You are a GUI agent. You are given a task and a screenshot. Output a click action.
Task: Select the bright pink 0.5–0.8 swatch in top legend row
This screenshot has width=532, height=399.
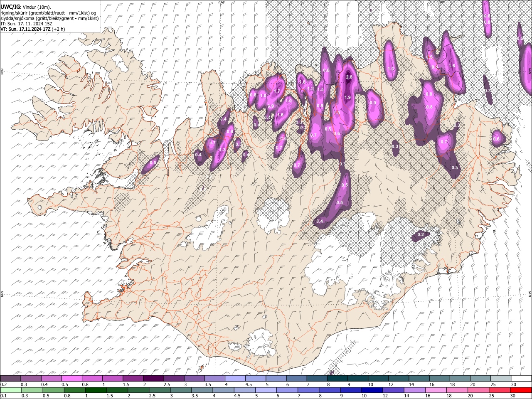pos(71,378)
